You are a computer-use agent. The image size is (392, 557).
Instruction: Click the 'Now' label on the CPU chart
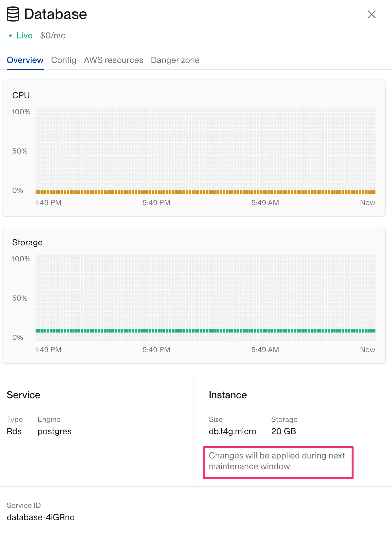point(367,203)
